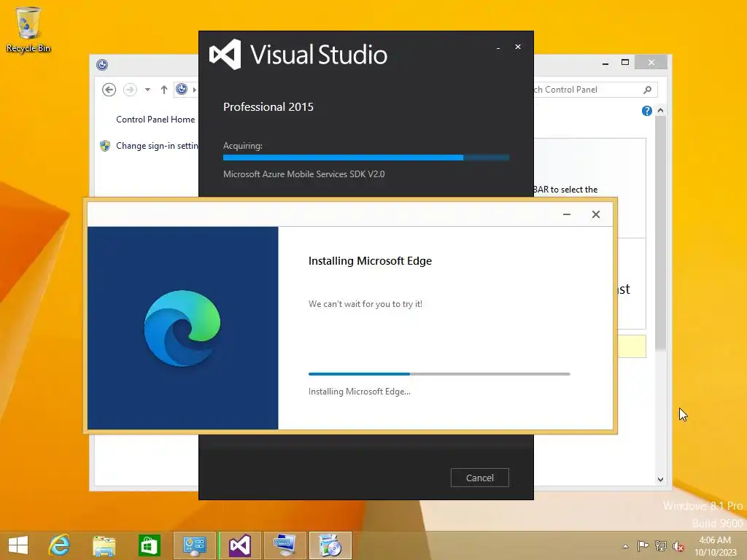Maximize the Control Panel window
The height and width of the screenshot is (560, 747).
625,63
